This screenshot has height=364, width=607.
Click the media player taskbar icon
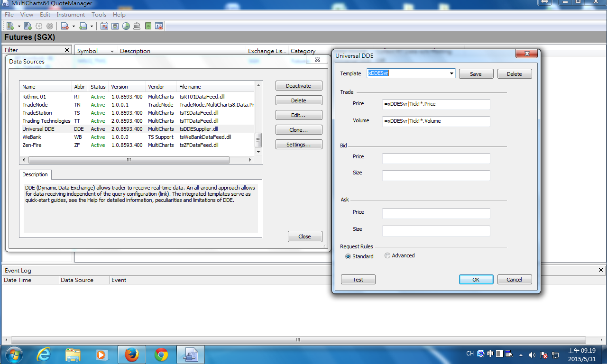101,355
